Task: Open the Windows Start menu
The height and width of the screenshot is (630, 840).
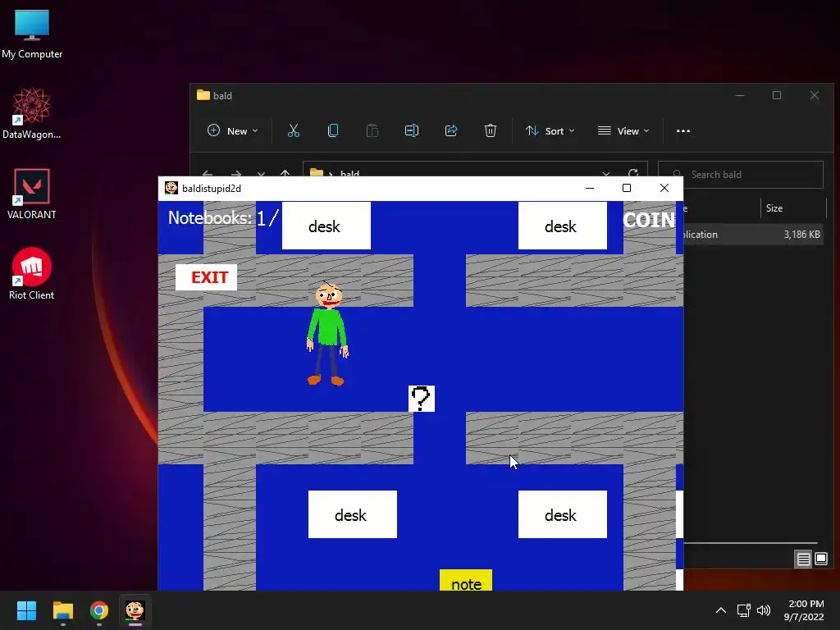Action: pyautogui.click(x=26, y=610)
